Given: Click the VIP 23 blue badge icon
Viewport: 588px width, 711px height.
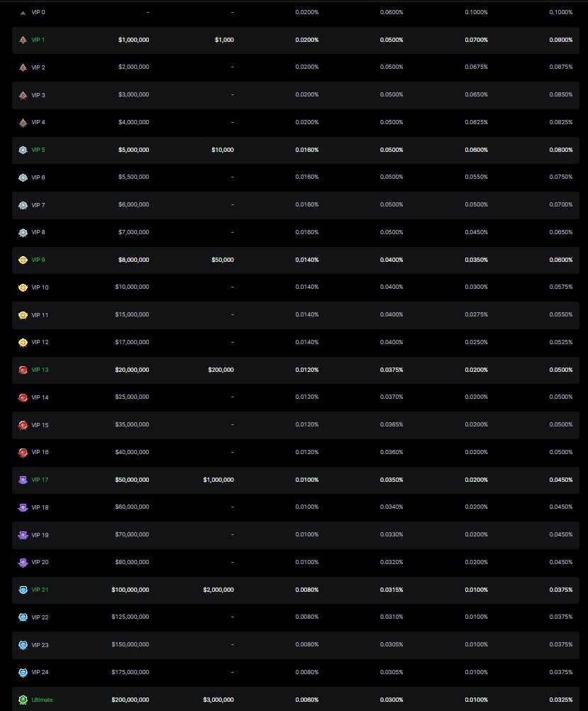Looking at the screenshot, I should pos(23,645).
